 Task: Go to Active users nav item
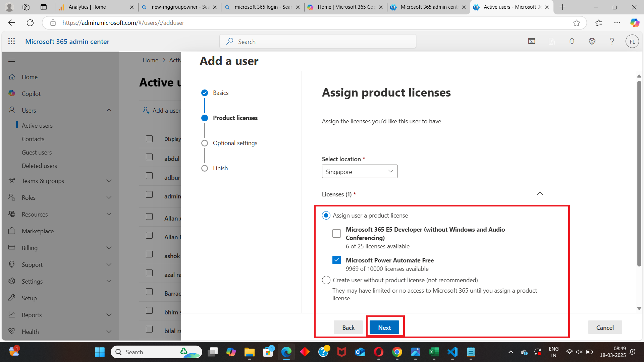37,125
